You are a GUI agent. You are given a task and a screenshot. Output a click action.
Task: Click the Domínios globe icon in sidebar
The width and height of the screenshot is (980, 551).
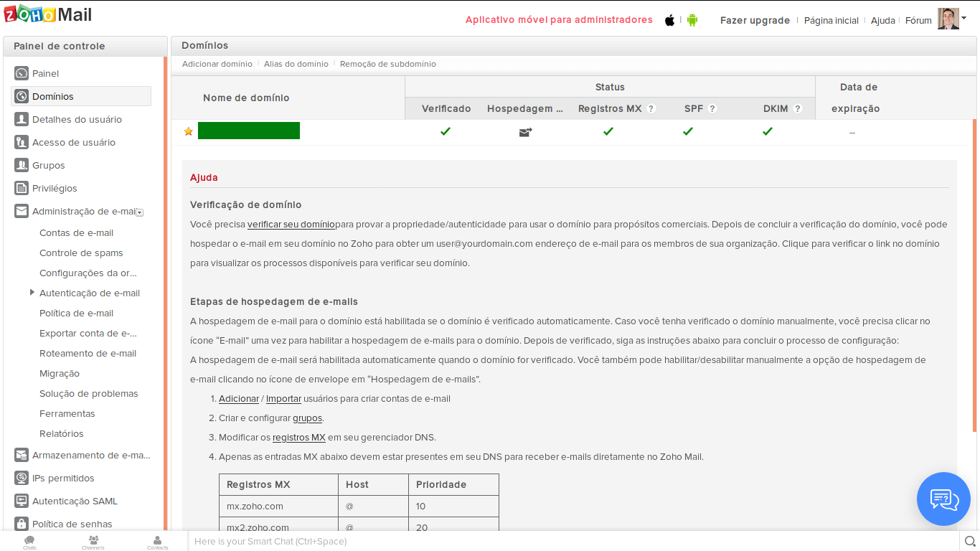click(x=22, y=96)
